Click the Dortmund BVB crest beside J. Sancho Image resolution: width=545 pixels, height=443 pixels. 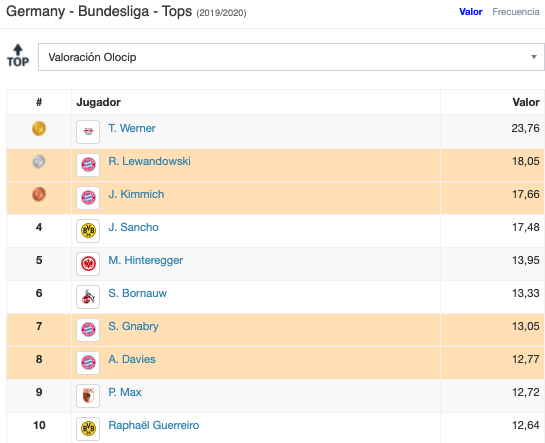click(88, 231)
